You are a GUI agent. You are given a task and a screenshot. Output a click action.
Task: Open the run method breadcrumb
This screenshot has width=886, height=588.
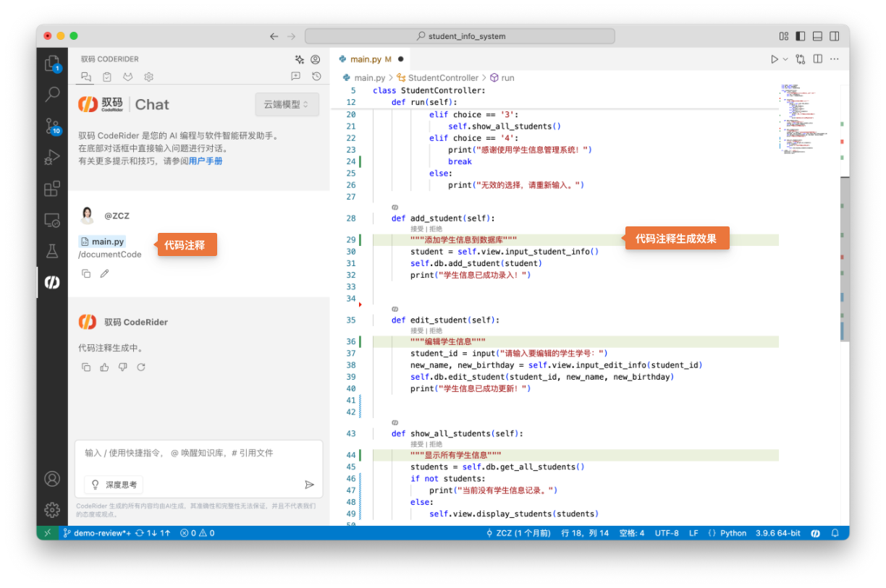pos(502,78)
